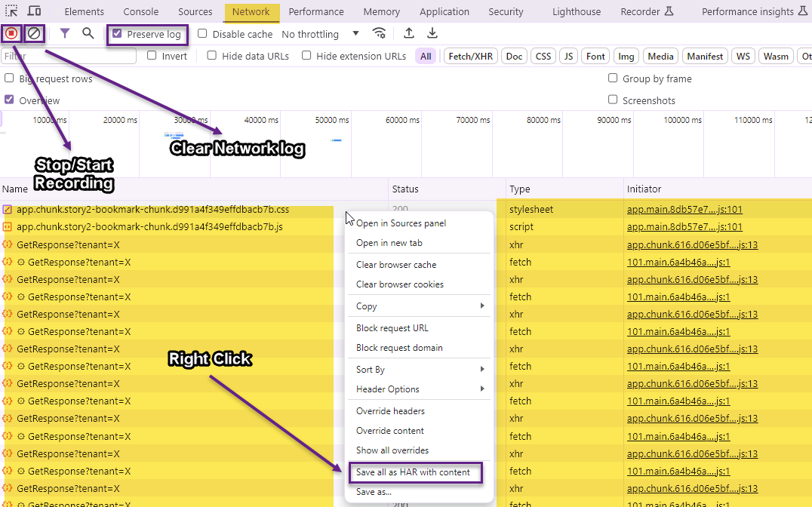Enable the Screenshots checkbox
The image size is (812, 507).
[613, 100]
